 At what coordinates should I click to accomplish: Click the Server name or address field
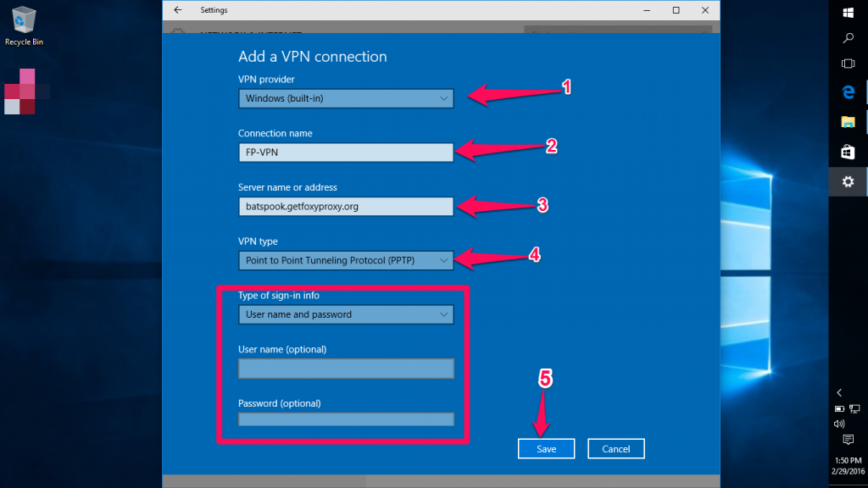(x=346, y=206)
